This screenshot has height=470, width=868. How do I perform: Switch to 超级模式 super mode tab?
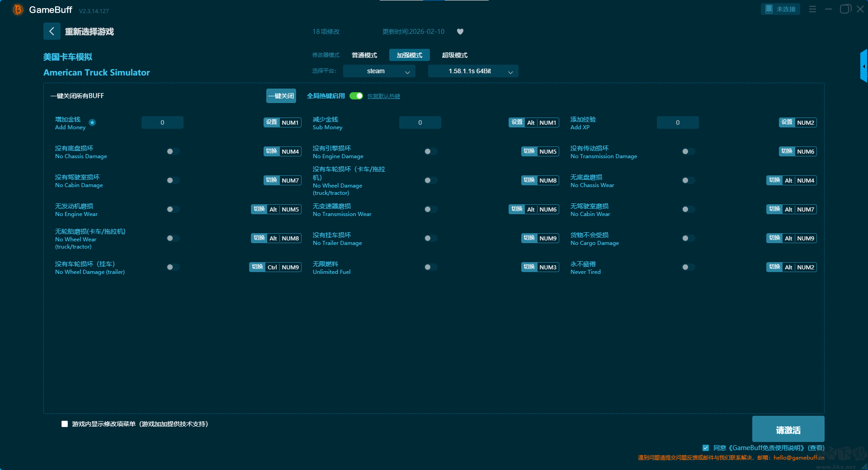click(x=454, y=55)
